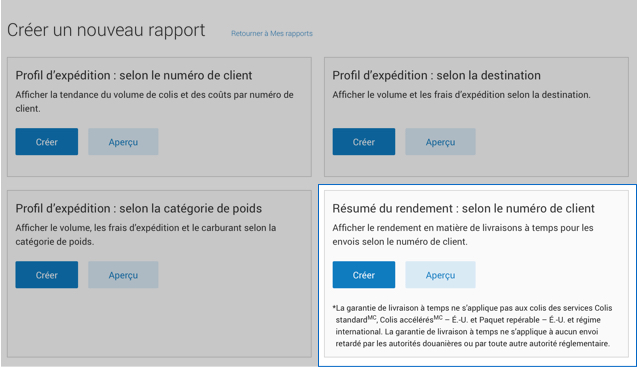The width and height of the screenshot is (637, 367).
Task: Click Créer under 'selon le numéro de client' expedition profile
Action: [x=47, y=141]
